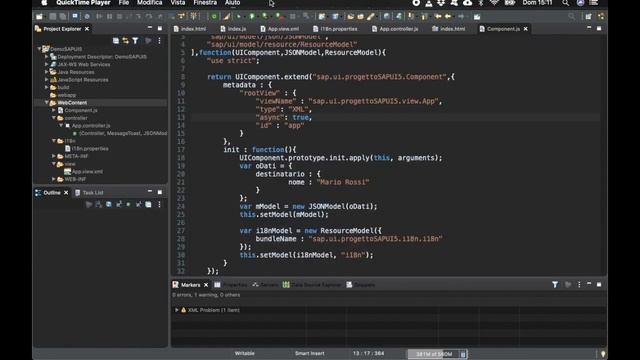
Task: Open macOS Spotlight search
Action: point(565,3)
